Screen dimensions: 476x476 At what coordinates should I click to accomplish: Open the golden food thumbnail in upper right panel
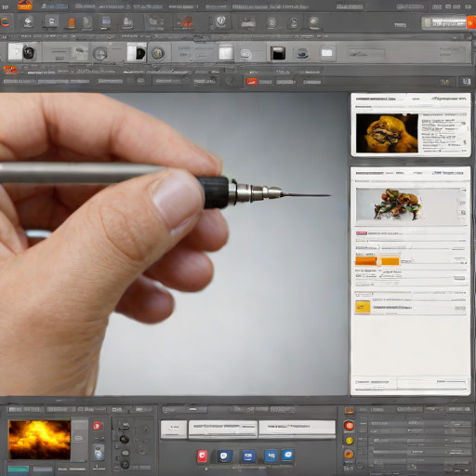point(387,133)
